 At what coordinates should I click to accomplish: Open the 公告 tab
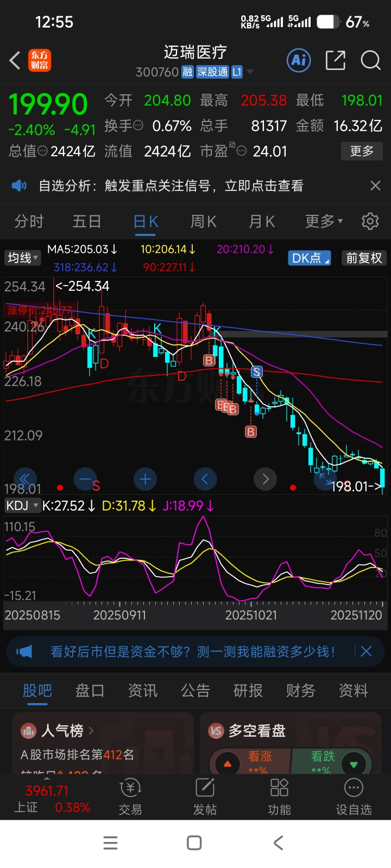195,691
